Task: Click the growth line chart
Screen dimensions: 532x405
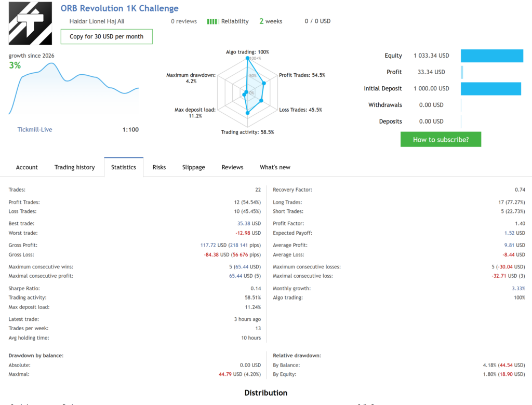Action: pos(74,88)
